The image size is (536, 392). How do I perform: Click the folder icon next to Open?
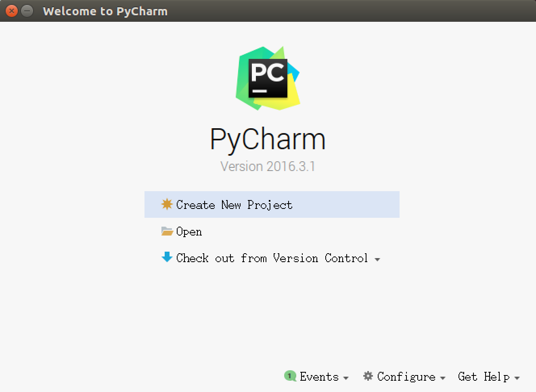[x=167, y=231]
